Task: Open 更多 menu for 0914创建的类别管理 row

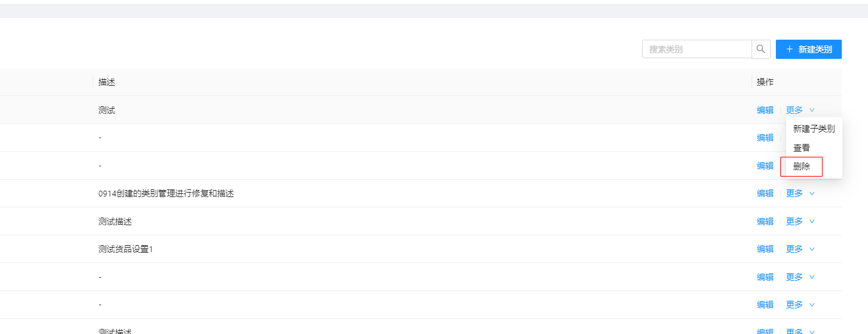Action: click(800, 193)
